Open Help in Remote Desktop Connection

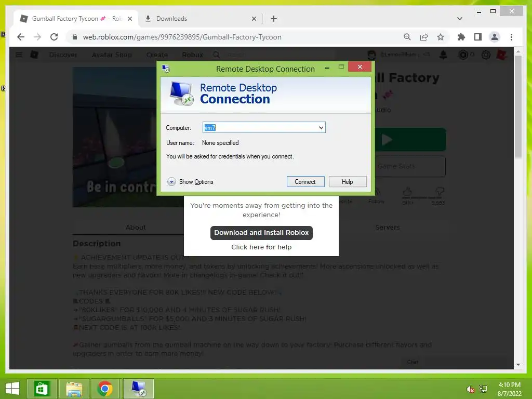(x=348, y=181)
